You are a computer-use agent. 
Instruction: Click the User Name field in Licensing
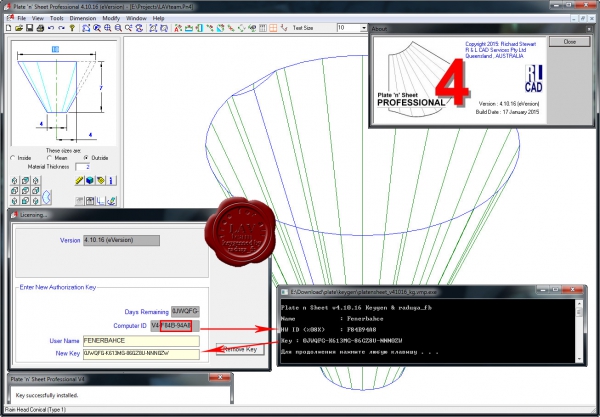click(x=141, y=340)
